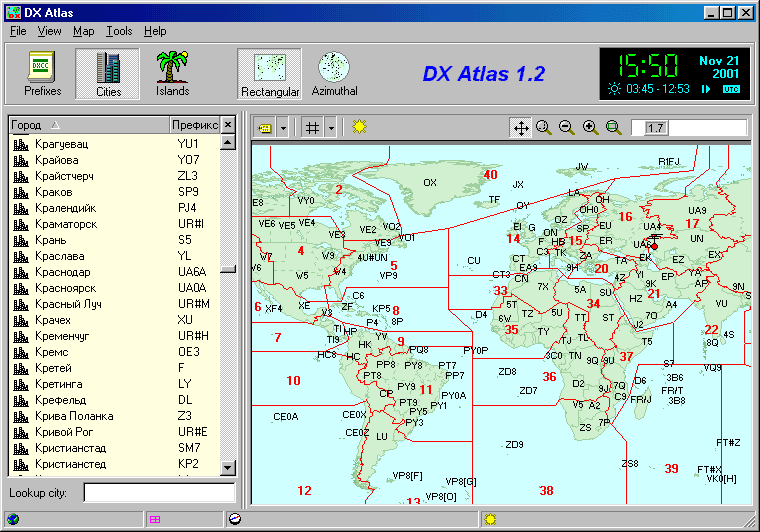Switch to Rectangular map projection
This screenshot has height=532, width=760.
tap(269, 74)
